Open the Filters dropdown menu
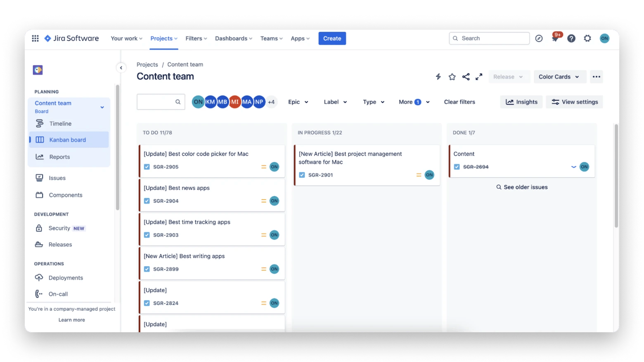This screenshot has height=362, width=644. 197,38
